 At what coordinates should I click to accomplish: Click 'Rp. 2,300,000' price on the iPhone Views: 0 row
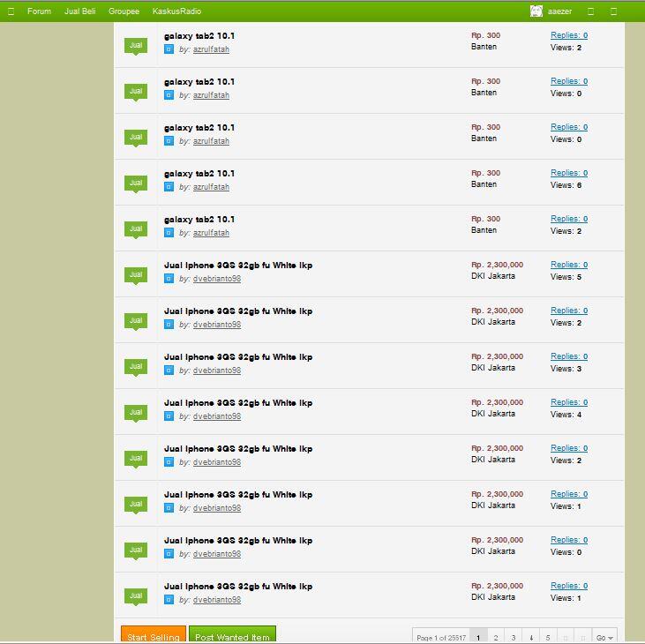498,540
